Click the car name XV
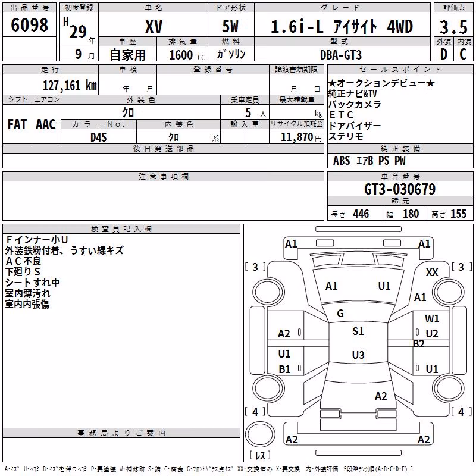 pos(154,26)
